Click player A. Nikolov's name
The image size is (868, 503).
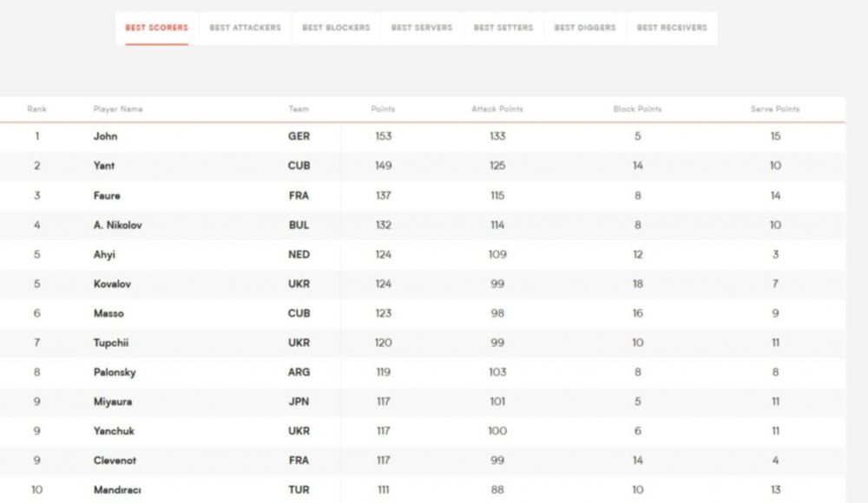point(117,225)
